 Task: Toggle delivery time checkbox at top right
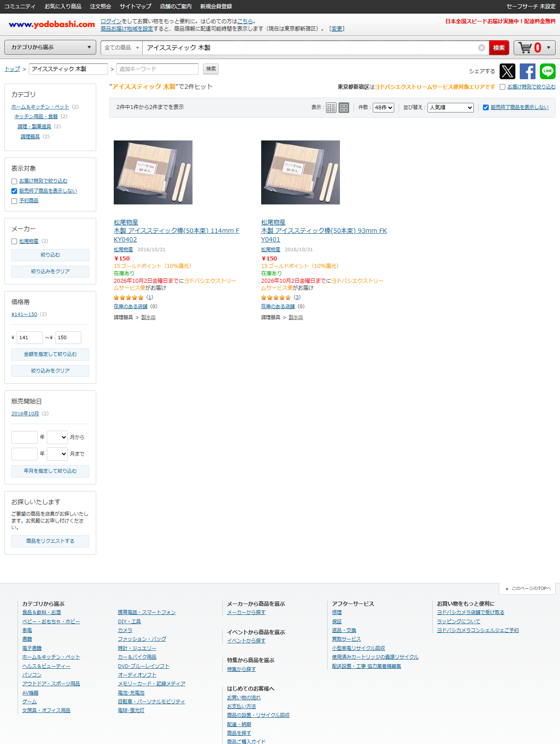pos(503,87)
